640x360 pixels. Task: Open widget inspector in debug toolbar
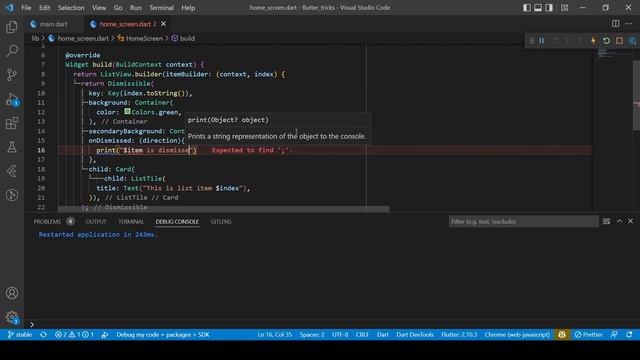pyautogui.click(x=632, y=41)
